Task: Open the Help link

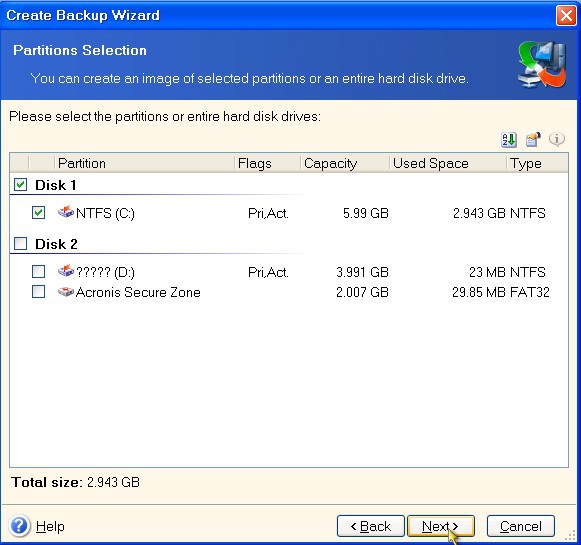Action: [x=50, y=526]
